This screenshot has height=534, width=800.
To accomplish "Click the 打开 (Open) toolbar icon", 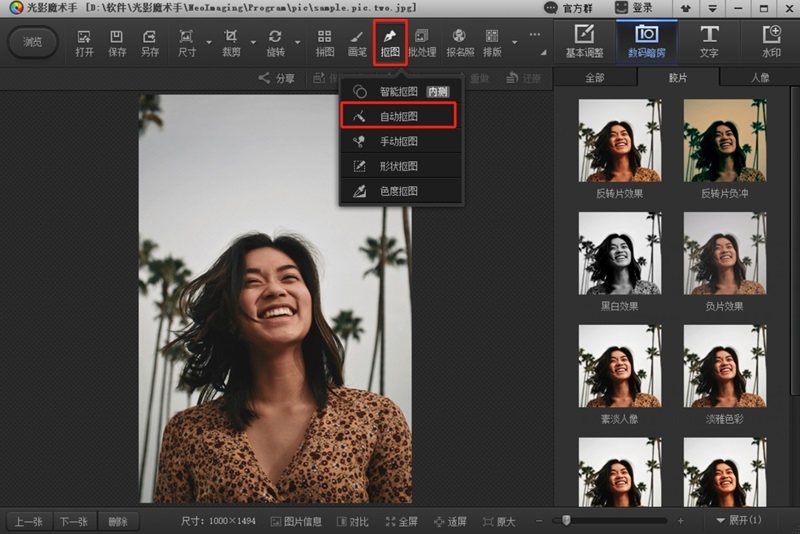I will pyautogui.click(x=84, y=43).
